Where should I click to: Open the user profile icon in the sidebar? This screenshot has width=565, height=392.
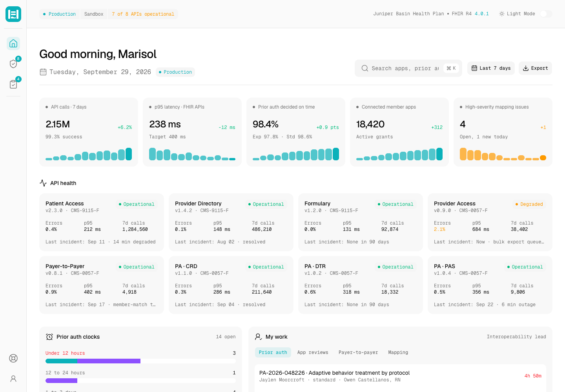click(13, 379)
